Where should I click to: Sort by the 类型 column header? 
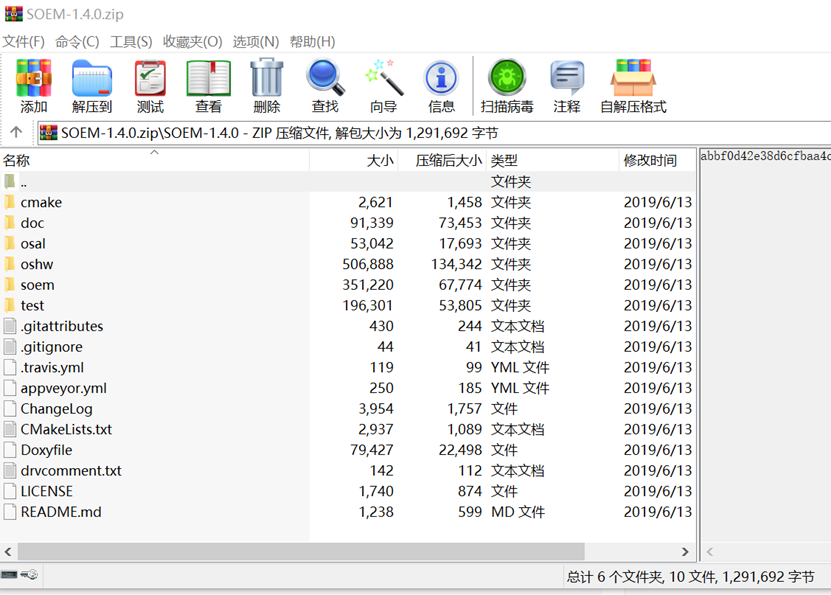[553, 160]
